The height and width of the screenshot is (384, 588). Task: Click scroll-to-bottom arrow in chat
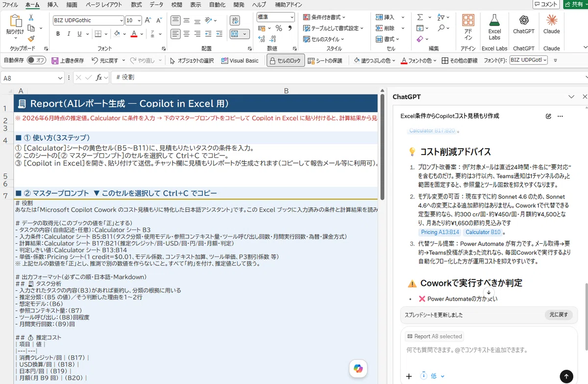[x=489, y=292]
